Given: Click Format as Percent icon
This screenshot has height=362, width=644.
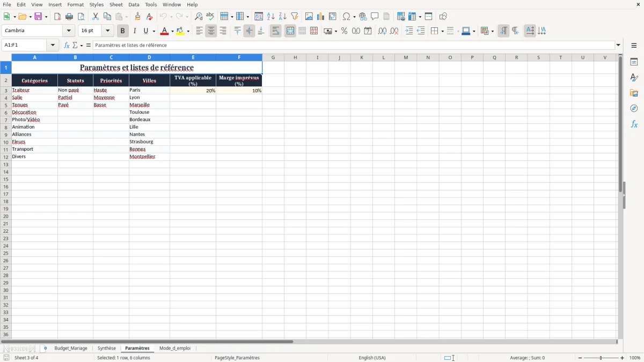Looking at the screenshot, I should click(344, 31).
